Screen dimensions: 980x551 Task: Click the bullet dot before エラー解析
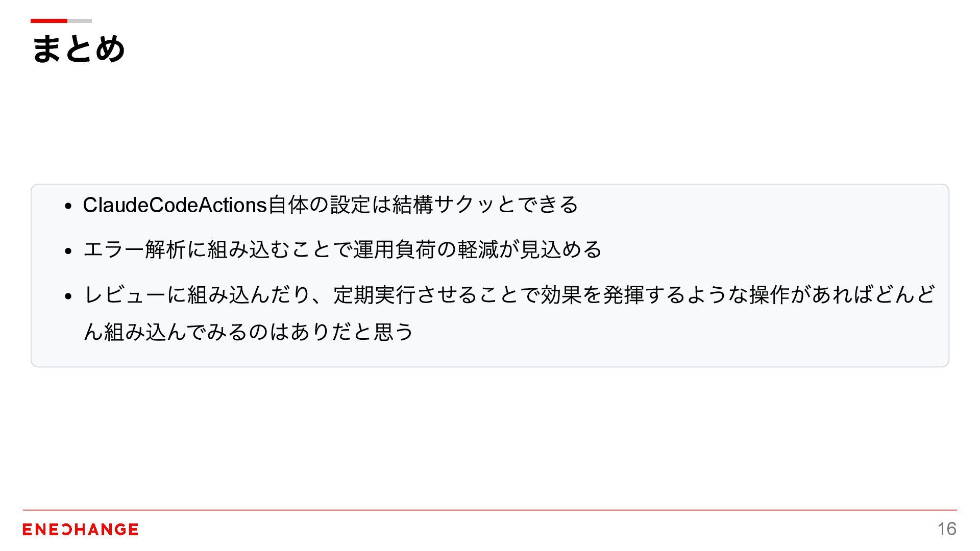tap(68, 251)
